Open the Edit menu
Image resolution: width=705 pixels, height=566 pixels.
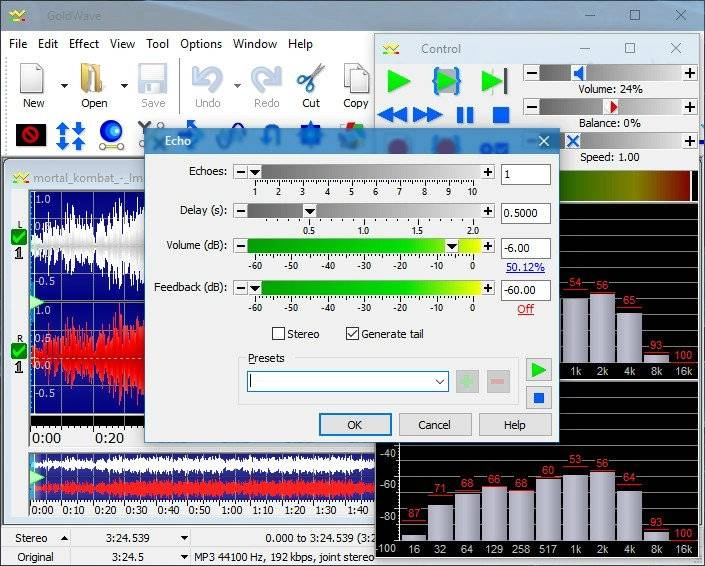[48, 44]
